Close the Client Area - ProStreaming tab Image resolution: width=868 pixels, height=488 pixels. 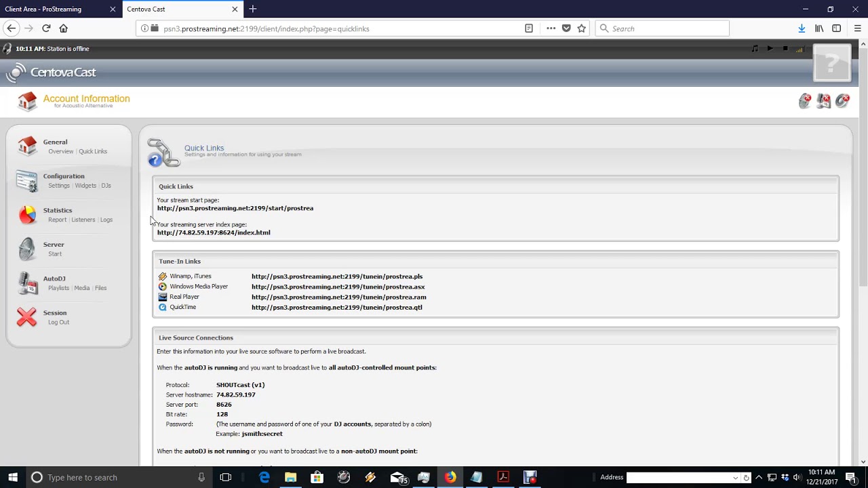pos(113,9)
